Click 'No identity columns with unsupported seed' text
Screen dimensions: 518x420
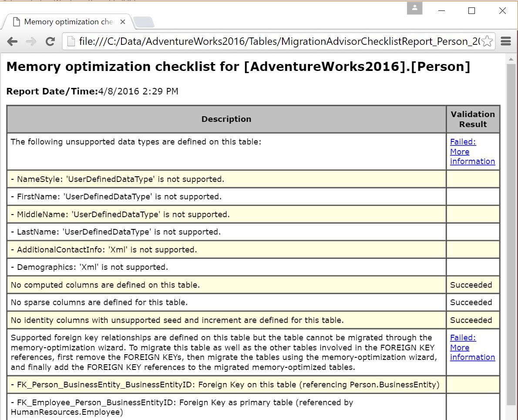(177, 320)
